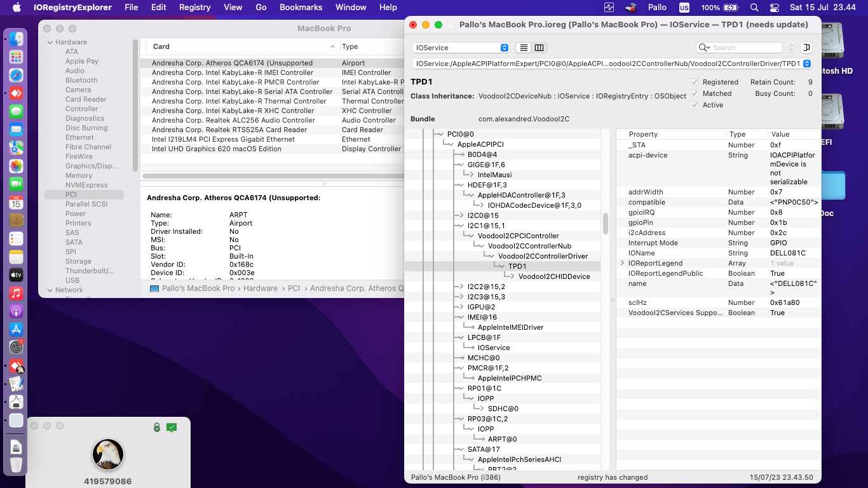
Task: Toggle the Registered checkbox
Action: coord(695,82)
